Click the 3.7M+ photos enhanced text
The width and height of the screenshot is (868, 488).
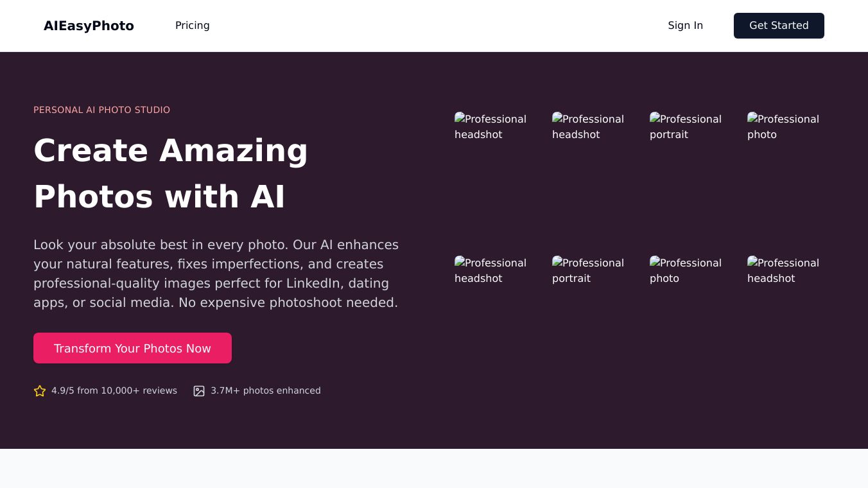click(266, 390)
